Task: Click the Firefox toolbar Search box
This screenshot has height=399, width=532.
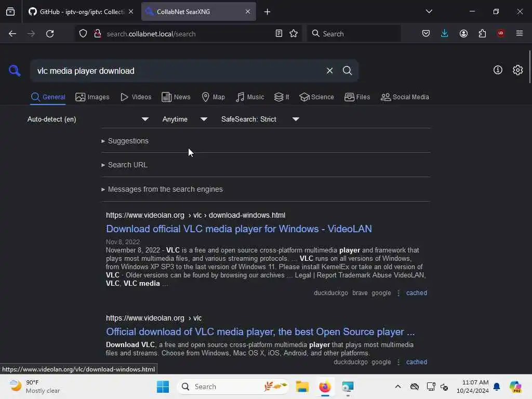Action: coord(354,34)
